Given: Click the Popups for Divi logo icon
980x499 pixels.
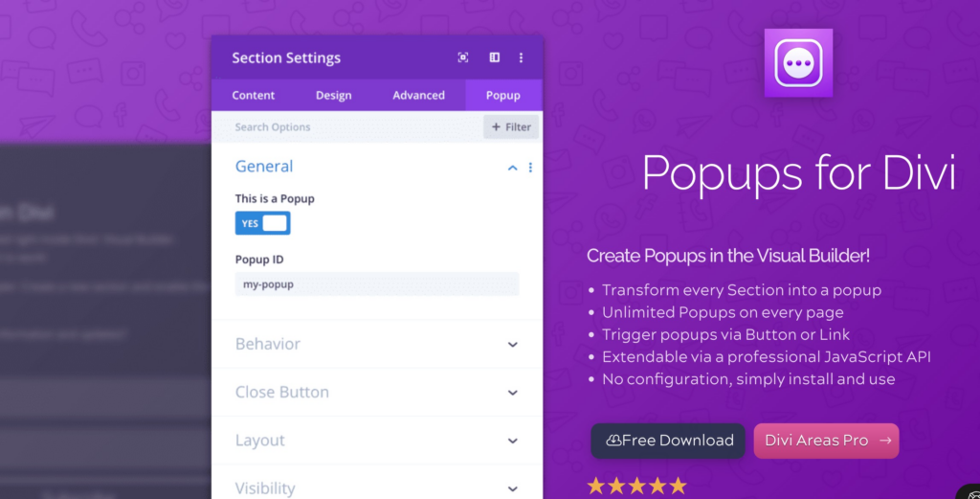Looking at the screenshot, I should [798, 62].
